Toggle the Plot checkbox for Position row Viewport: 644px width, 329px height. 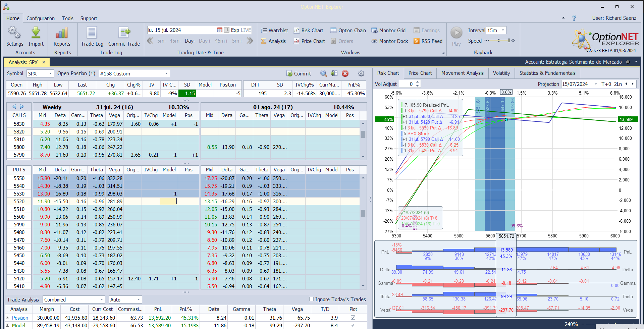[x=353, y=318]
